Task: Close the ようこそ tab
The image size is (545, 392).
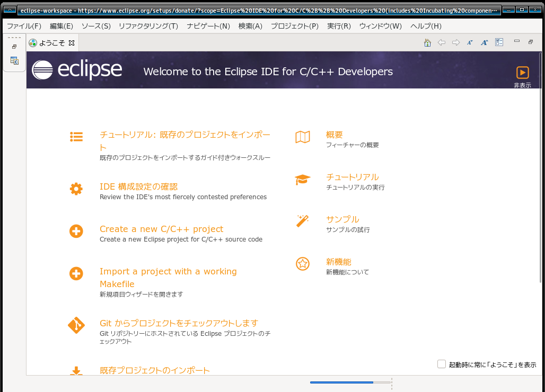Action: (x=72, y=43)
